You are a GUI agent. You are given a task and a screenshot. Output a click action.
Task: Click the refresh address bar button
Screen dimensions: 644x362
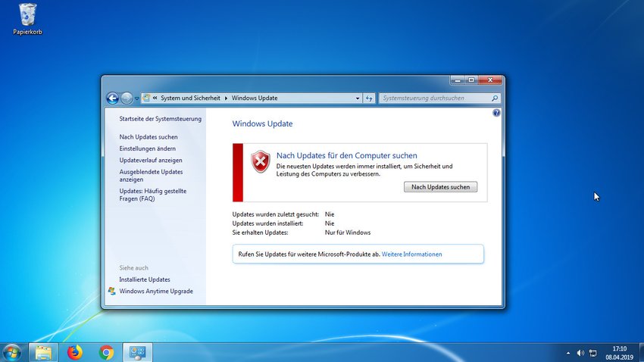coord(369,98)
